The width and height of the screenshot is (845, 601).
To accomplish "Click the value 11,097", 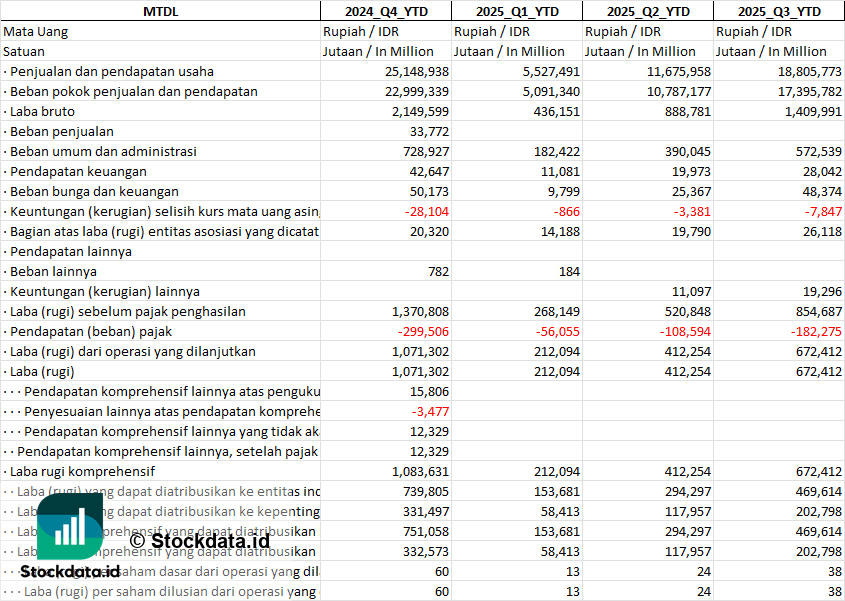I will pyautogui.click(x=691, y=292).
